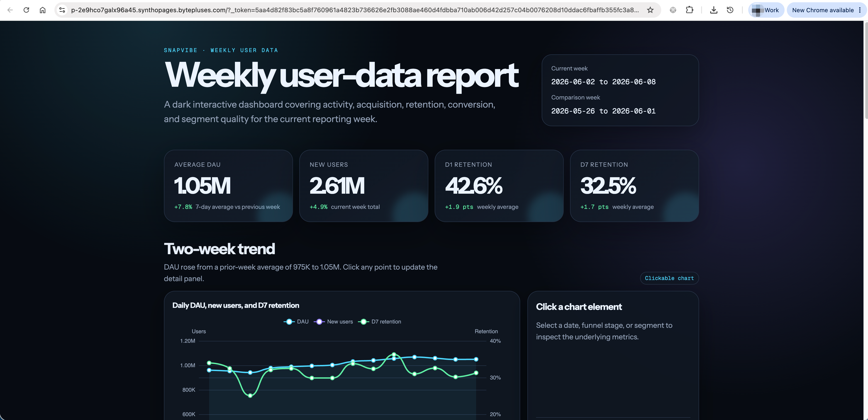Select the D1 Retention 42.6% card

tap(499, 186)
